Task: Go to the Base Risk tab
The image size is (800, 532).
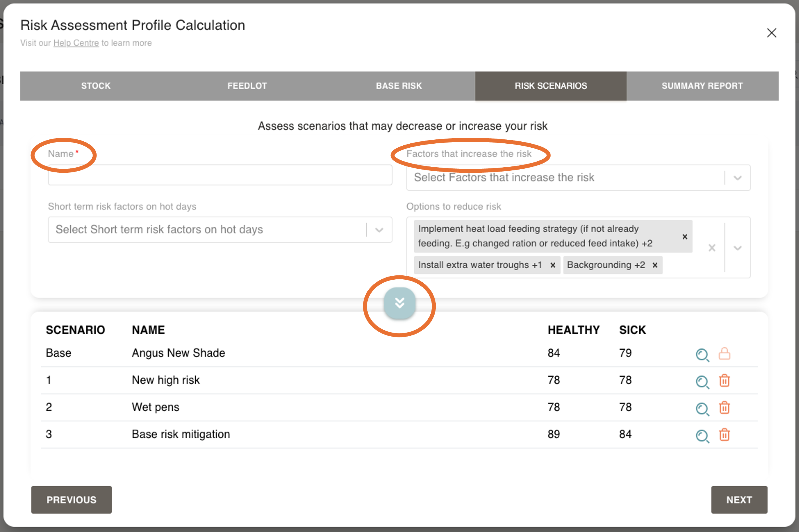Action: tap(399, 86)
